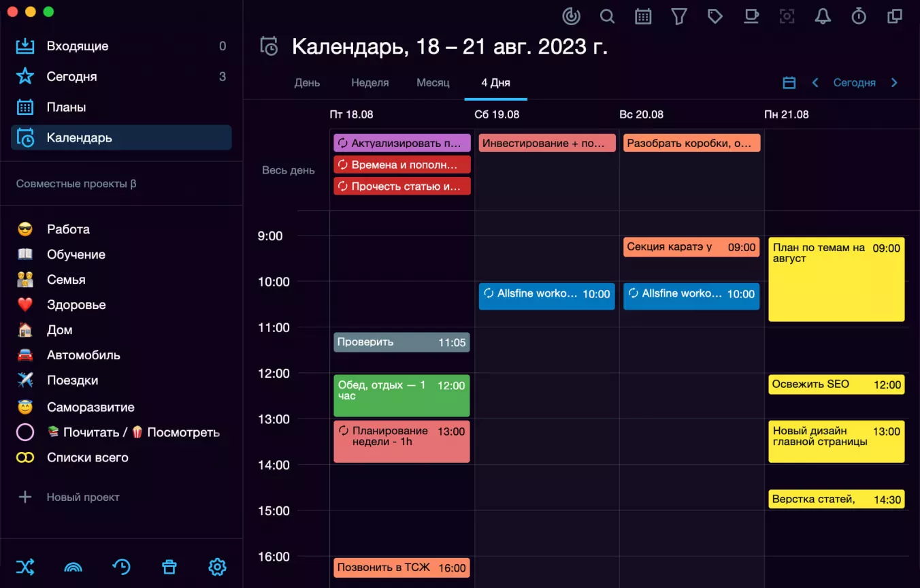Open the Верстка статей 14:30 event
Screen dimensions: 920x588
point(836,499)
